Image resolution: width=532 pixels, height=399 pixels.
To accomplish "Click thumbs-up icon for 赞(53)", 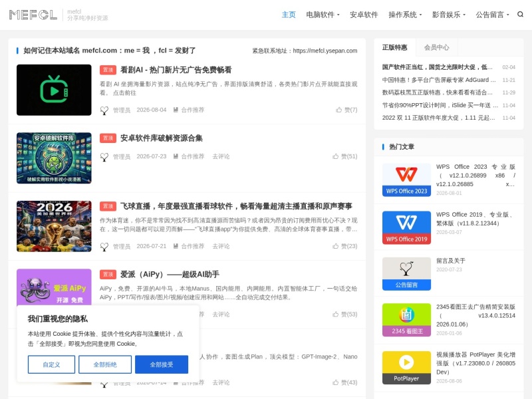I will (336, 315).
